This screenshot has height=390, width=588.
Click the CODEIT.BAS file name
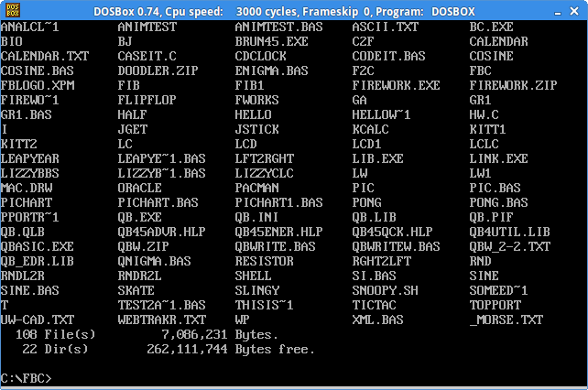click(388, 56)
